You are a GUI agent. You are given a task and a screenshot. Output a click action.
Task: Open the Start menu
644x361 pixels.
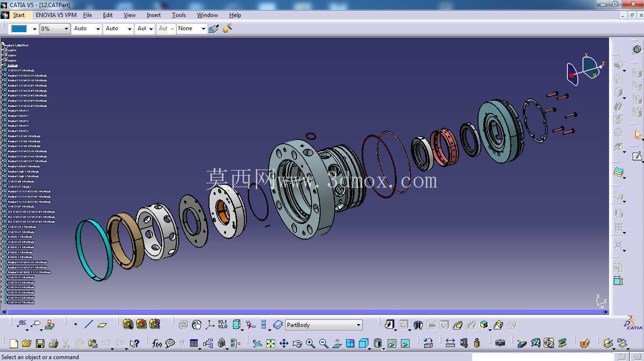click(x=18, y=15)
